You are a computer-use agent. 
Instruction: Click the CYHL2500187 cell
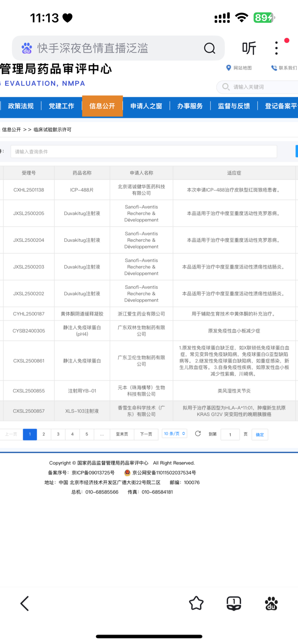(29, 314)
